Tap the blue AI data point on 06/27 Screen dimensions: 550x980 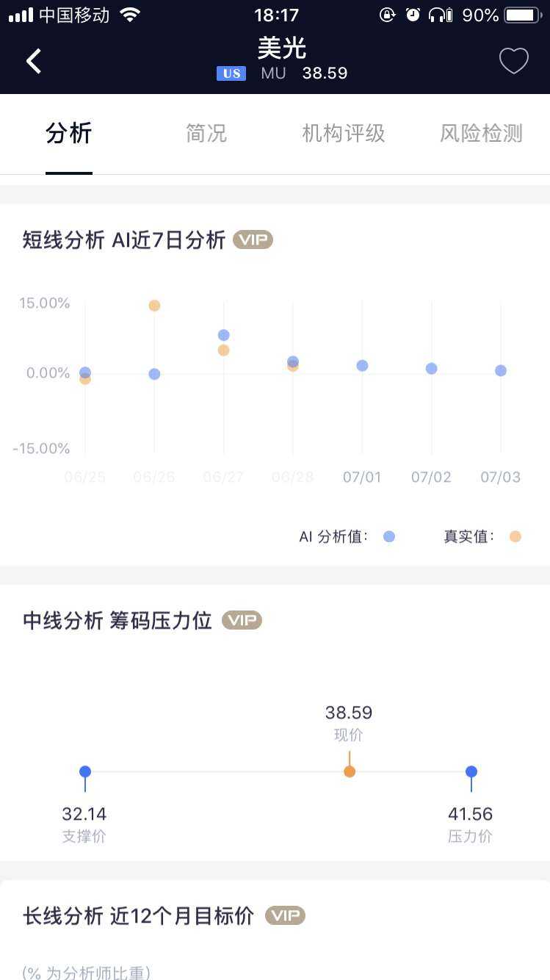(224, 335)
